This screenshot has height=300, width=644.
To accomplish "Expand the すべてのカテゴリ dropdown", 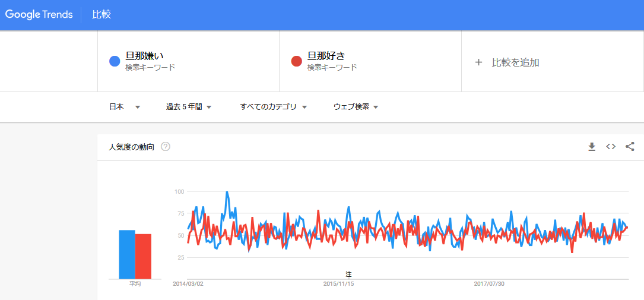I will click(273, 107).
